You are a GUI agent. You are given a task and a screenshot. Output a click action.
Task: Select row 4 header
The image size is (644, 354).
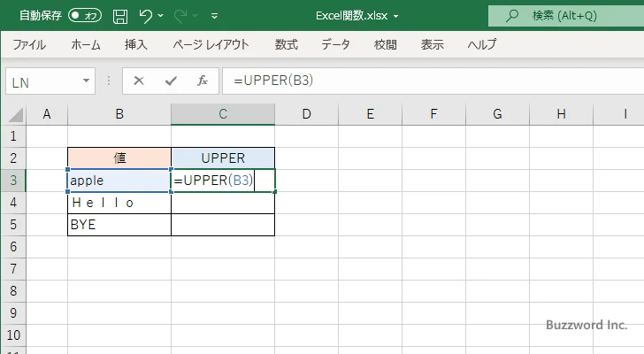(x=13, y=203)
